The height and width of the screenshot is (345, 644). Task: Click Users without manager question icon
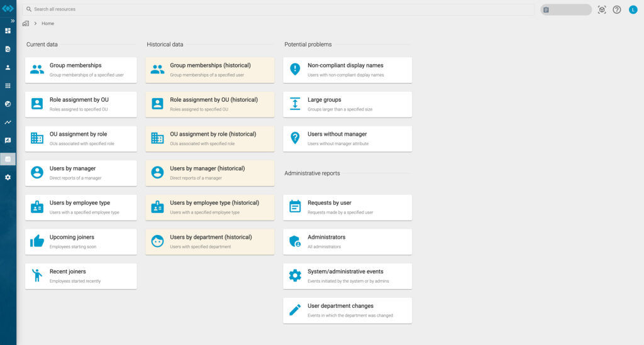pos(295,138)
